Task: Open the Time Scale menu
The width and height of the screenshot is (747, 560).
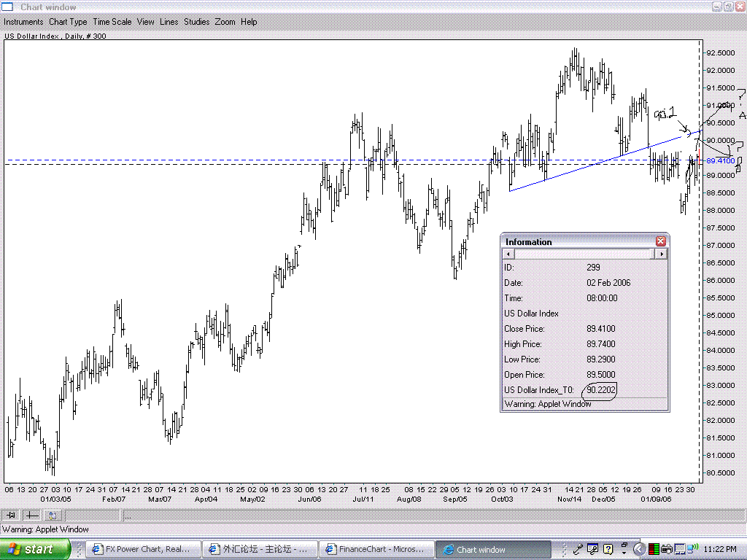Action: pyautogui.click(x=112, y=22)
